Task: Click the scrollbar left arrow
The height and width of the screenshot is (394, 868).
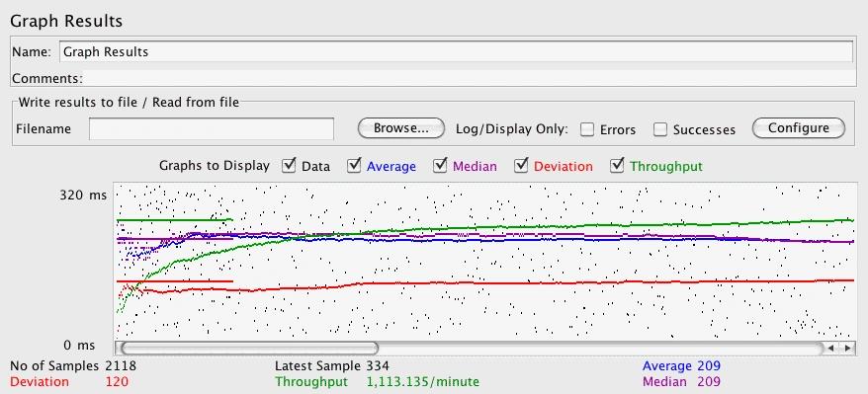Action: point(830,349)
